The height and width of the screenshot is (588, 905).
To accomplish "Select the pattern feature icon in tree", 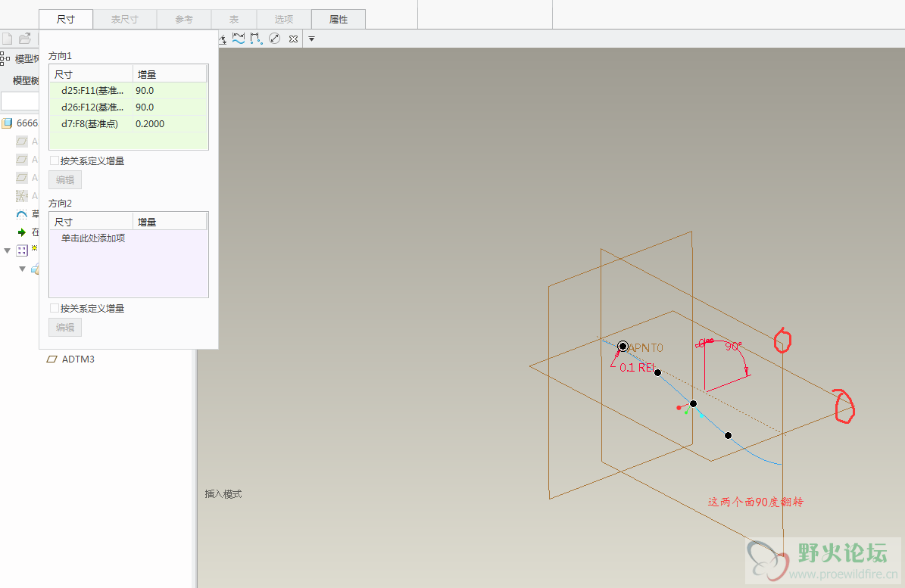I will point(22,250).
